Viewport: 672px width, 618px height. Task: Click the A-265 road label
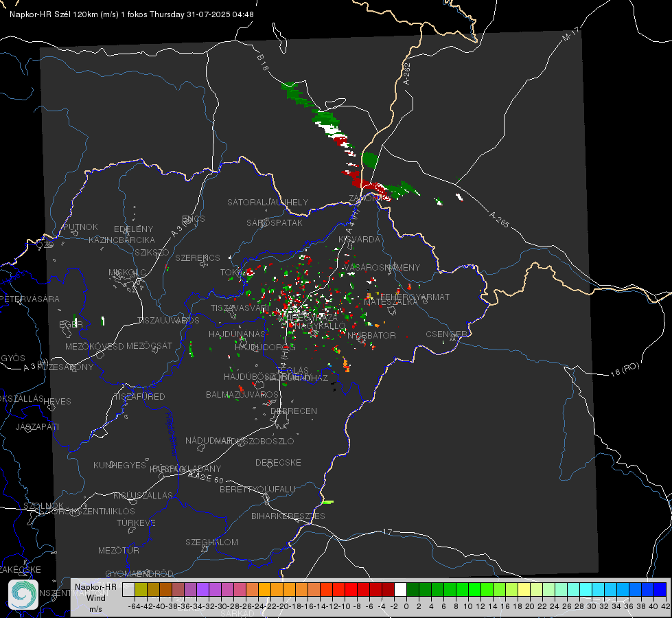pyautogui.click(x=499, y=220)
